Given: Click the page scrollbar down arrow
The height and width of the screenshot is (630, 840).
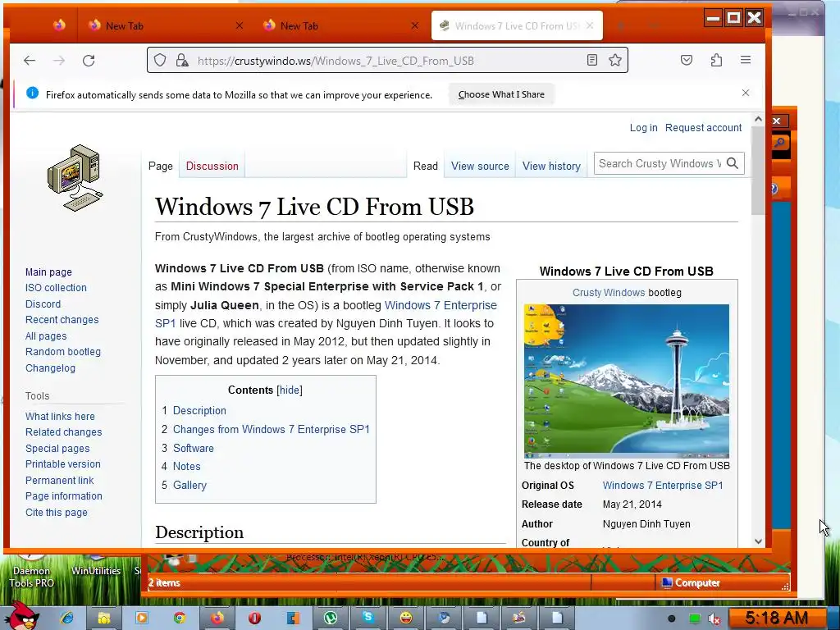Looking at the screenshot, I should tap(758, 541).
